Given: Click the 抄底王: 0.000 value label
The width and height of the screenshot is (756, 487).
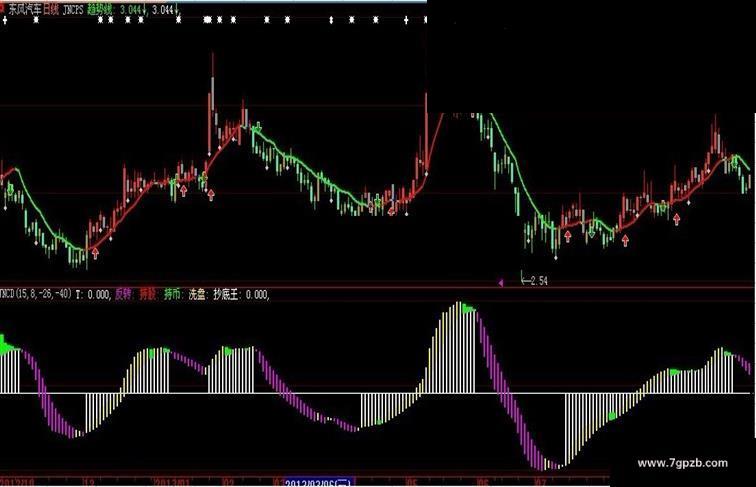Looking at the screenshot, I should coord(241,294).
